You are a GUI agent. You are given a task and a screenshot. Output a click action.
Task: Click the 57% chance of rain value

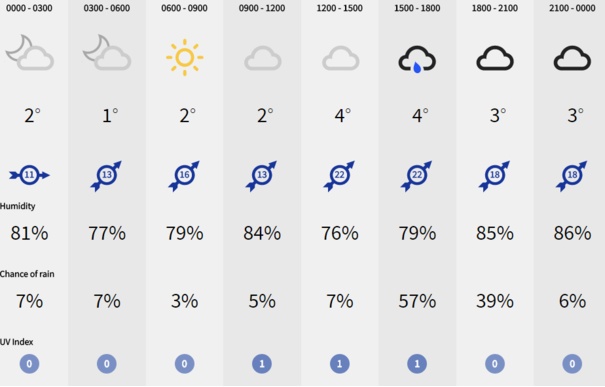(x=417, y=301)
